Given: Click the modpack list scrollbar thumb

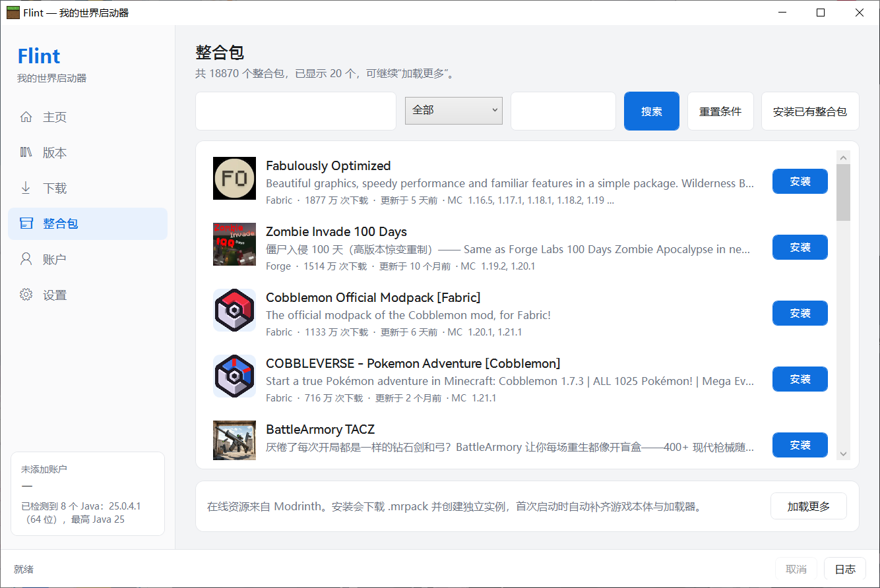Looking at the screenshot, I should click(x=843, y=192).
